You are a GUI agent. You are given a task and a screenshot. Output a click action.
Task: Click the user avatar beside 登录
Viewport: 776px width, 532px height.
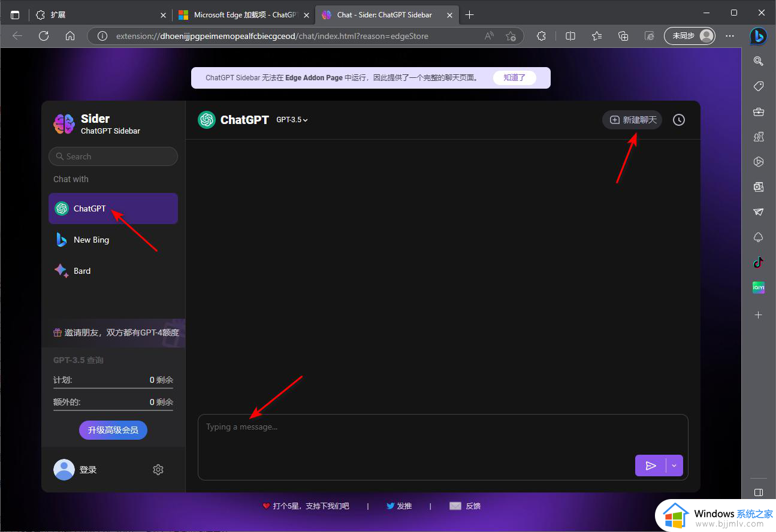[x=64, y=470]
